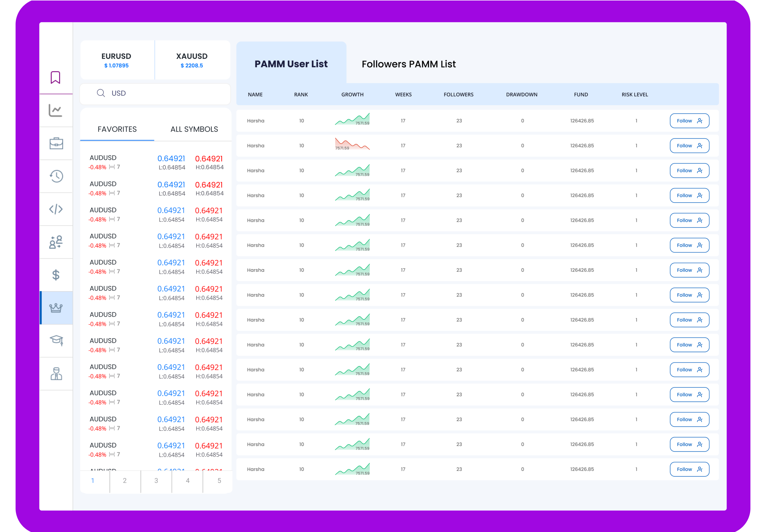The image size is (766, 532).
Task: Open the history clock sidebar icon
Action: pyautogui.click(x=56, y=176)
